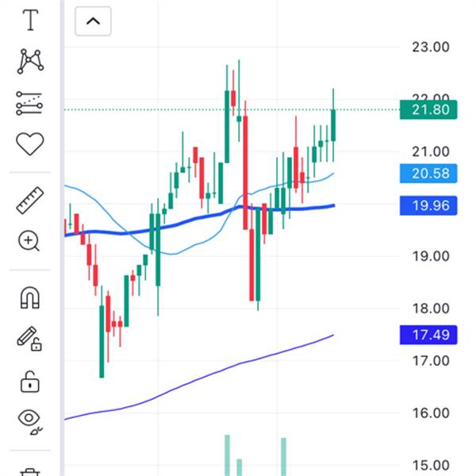Viewport: 476px width, 476px height.
Task: Click the remove objects trash icon
Action: (30, 472)
